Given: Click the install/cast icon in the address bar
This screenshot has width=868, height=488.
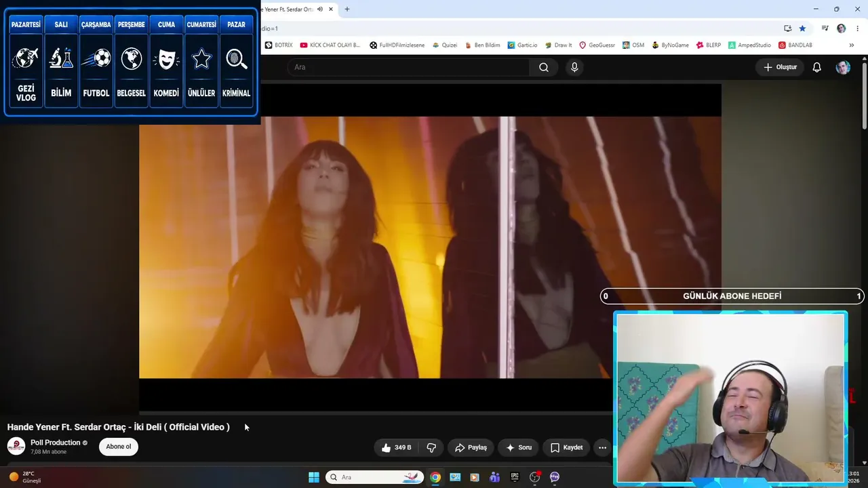Looking at the screenshot, I should click(x=787, y=28).
